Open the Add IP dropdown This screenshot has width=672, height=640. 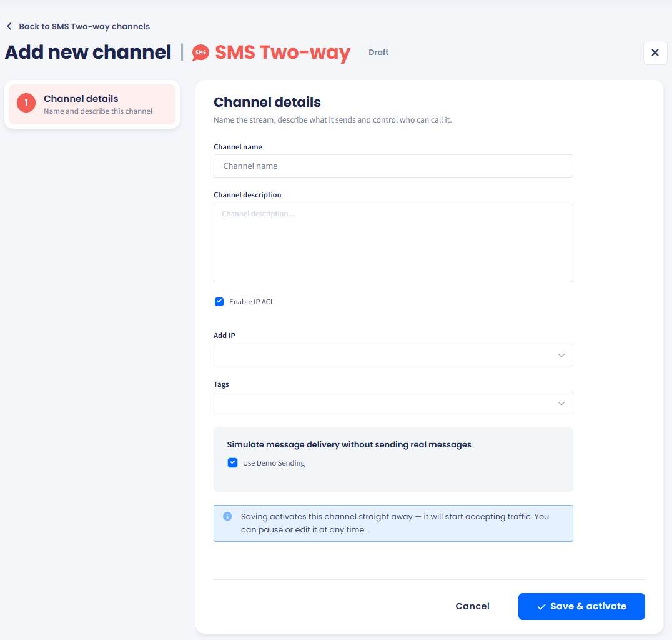tap(393, 355)
